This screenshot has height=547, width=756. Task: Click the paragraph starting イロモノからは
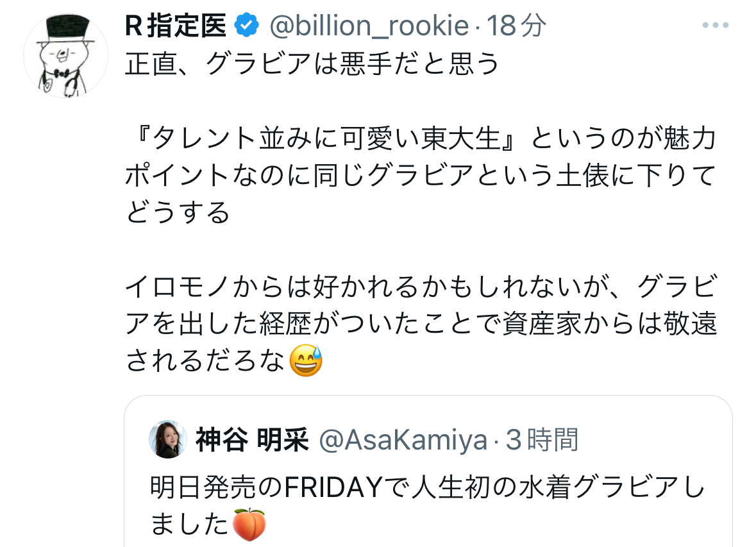tap(421, 324)
